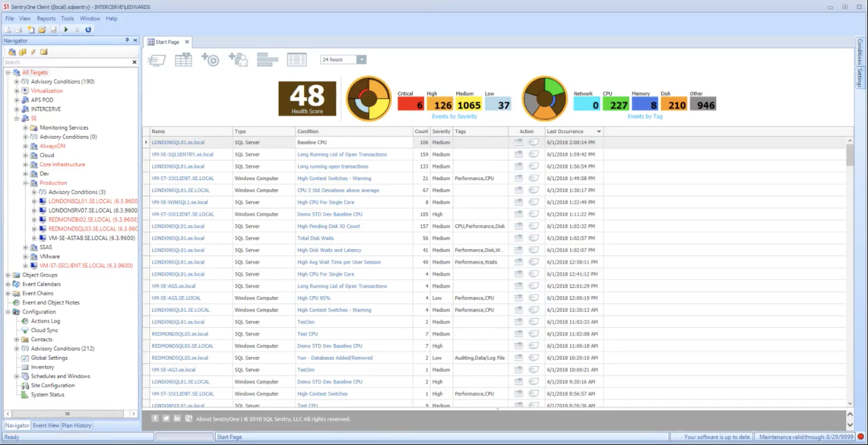Click the Add Target icon on Start Page
868x445 pixels.
click(x=211, y=59)
